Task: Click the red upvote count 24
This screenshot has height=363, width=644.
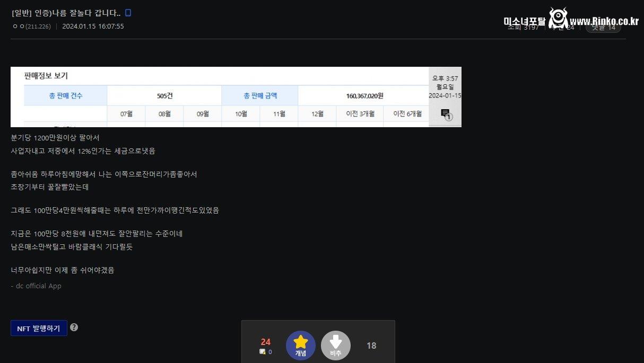Action: tap(266, 342)
